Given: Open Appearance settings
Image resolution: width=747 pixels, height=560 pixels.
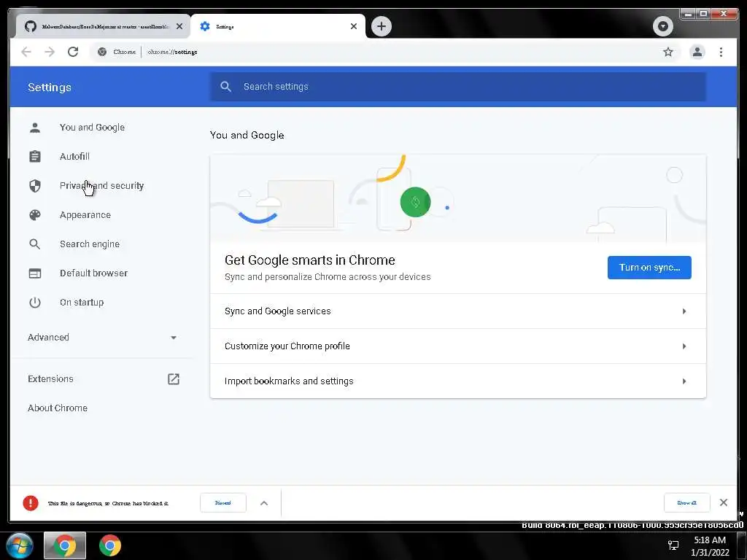Looking at the screenshot, I should 85,215.
